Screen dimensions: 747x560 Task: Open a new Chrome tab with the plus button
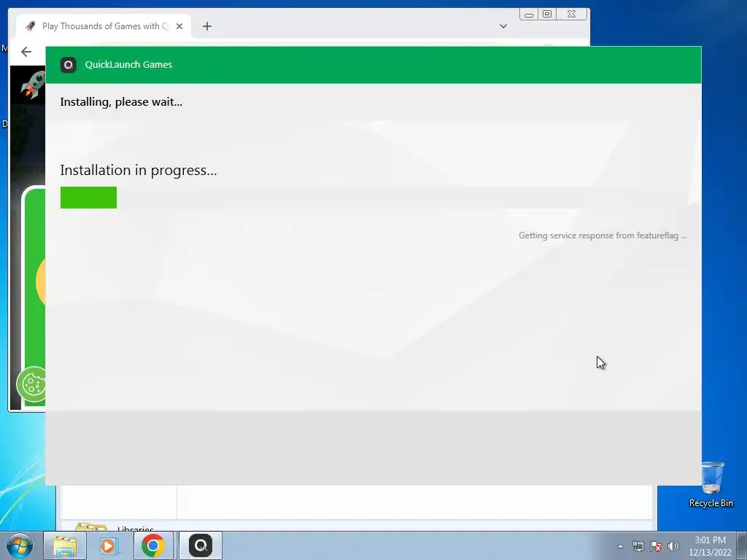[x=206, y=26]
